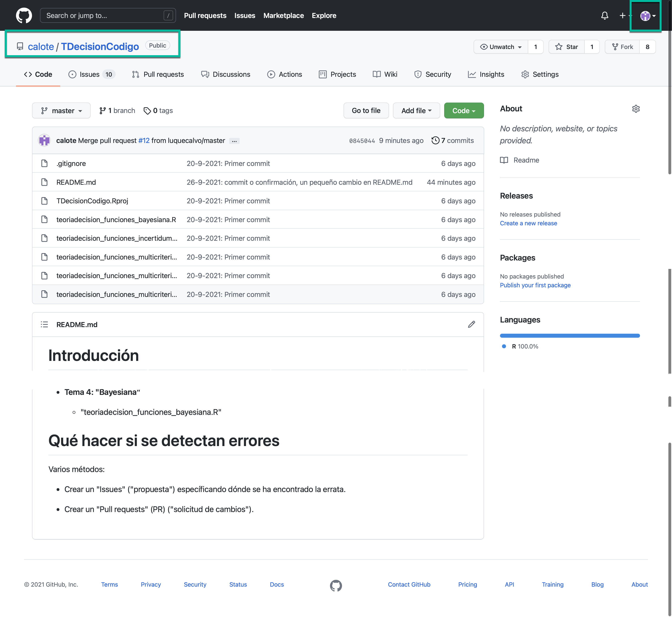This screenshot has height=617, width=672.
Task: Open teoriadecision_funciones_incertidum... file
Action: tap(117, 238)
